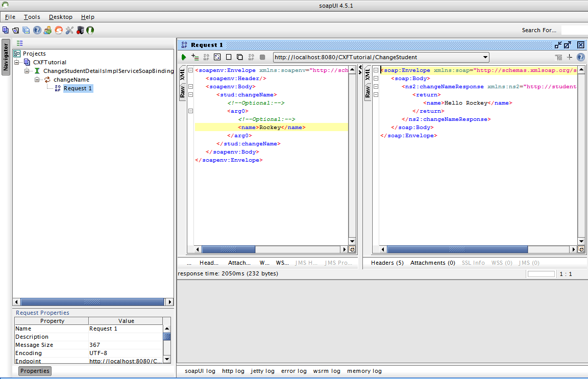Open the http log at the bottom
588x379 pixels.
pyautogui.click(x=233, y=371)
